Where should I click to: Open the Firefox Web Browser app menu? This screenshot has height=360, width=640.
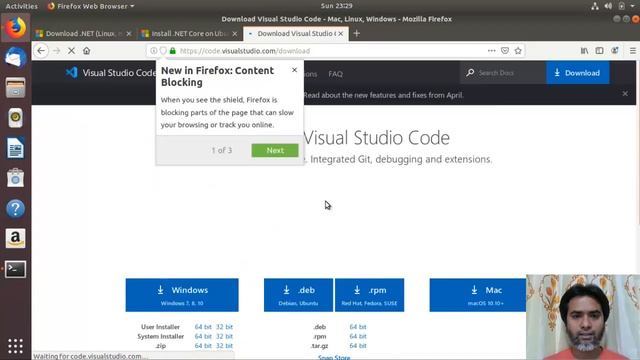pos(91,6)
